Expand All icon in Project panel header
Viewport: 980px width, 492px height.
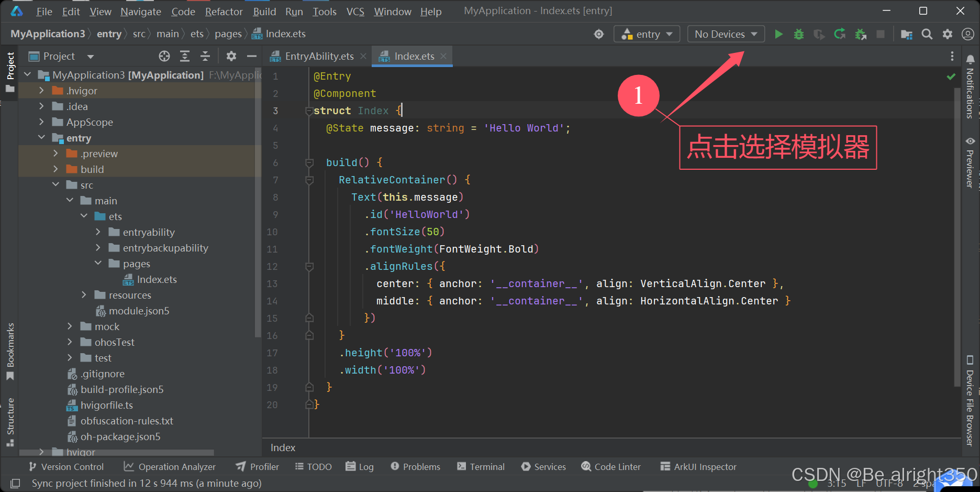[185, 56]
